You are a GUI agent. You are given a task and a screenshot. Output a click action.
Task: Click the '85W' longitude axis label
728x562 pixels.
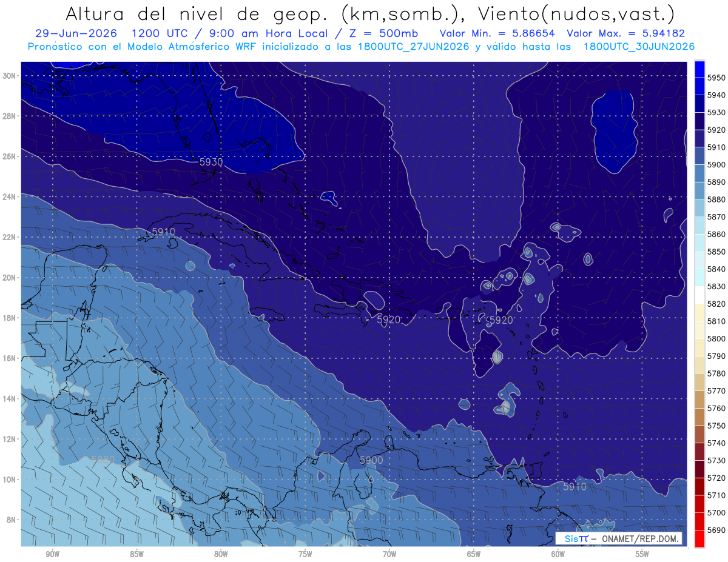click(x=136, y=554)
